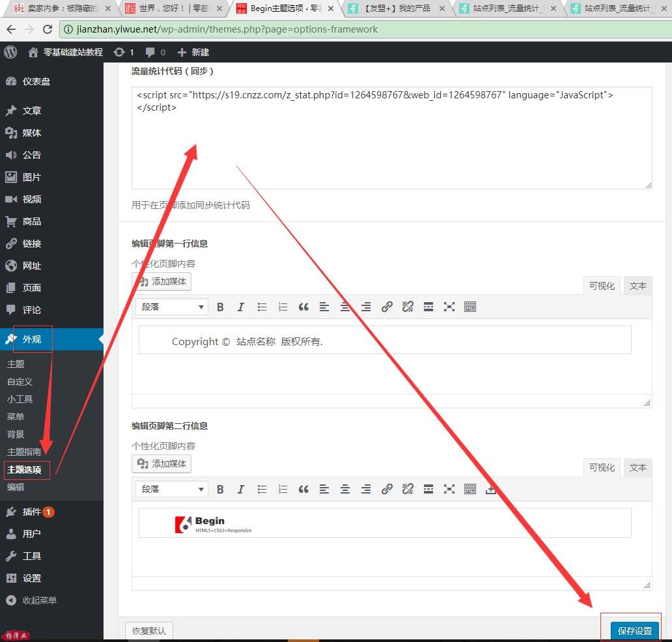Align center in second footer editor
This screenshot has width=672, height=642.
click(345, 489)
